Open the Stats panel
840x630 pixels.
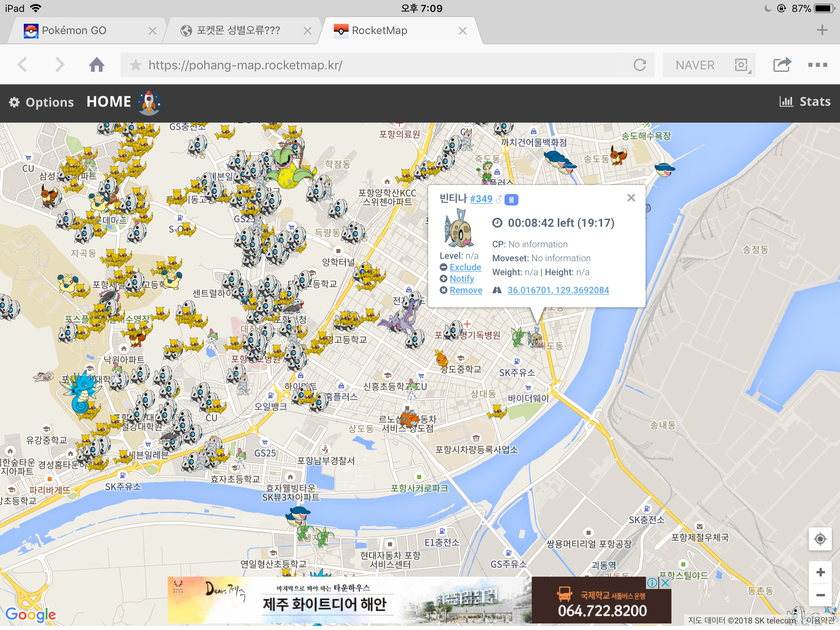805,102
